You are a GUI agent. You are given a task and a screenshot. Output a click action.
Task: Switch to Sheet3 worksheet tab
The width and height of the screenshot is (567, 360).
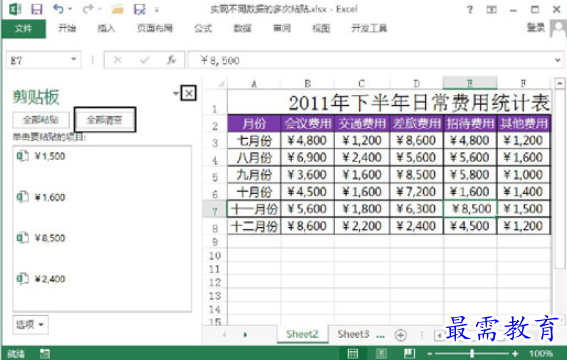353,334
